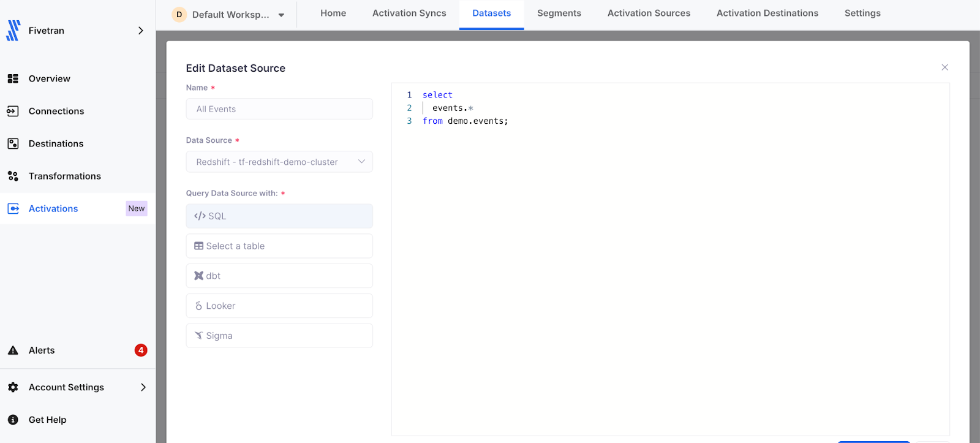Click line number 2 in the editor gutter
Viewport: 980px width, 443px height.
click(409, 108)
